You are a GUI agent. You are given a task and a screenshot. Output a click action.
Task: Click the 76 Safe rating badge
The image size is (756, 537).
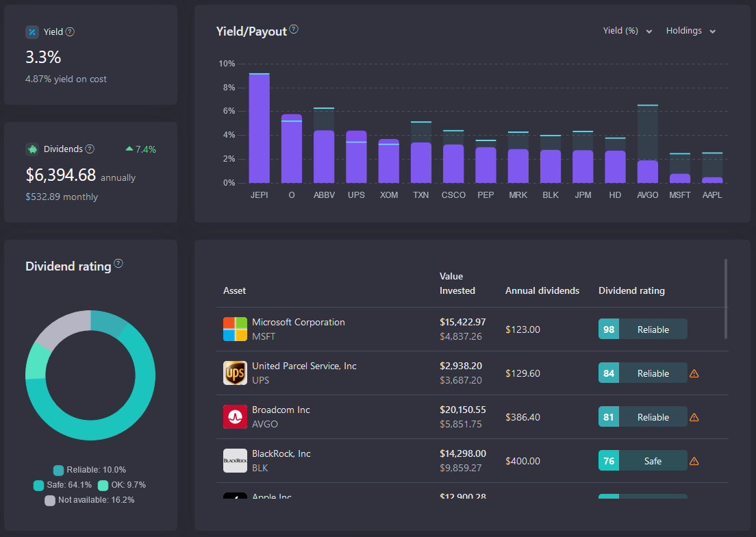tap(643, 461)
